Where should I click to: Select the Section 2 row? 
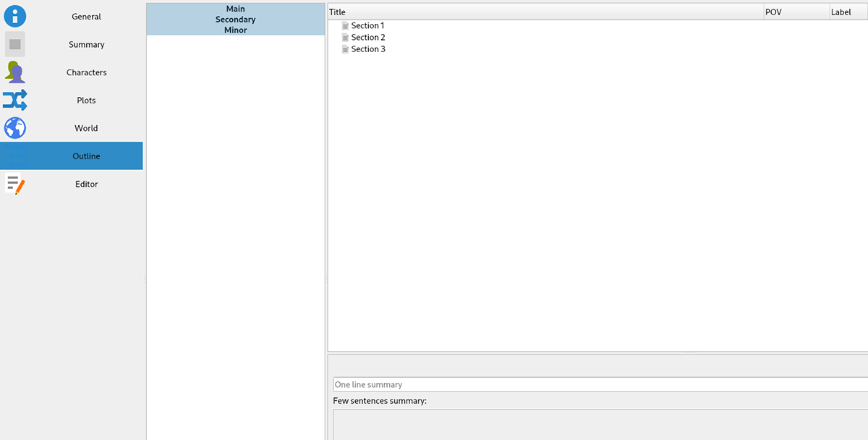[597, 38]
